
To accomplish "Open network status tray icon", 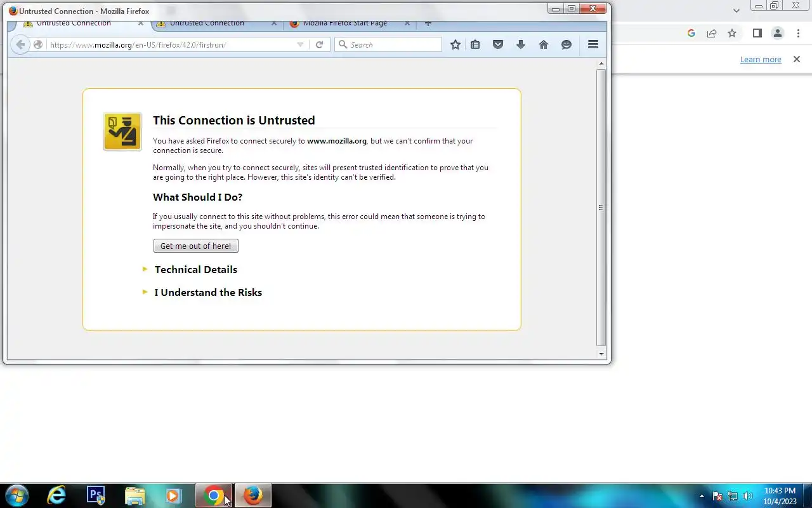I will 733,496.
